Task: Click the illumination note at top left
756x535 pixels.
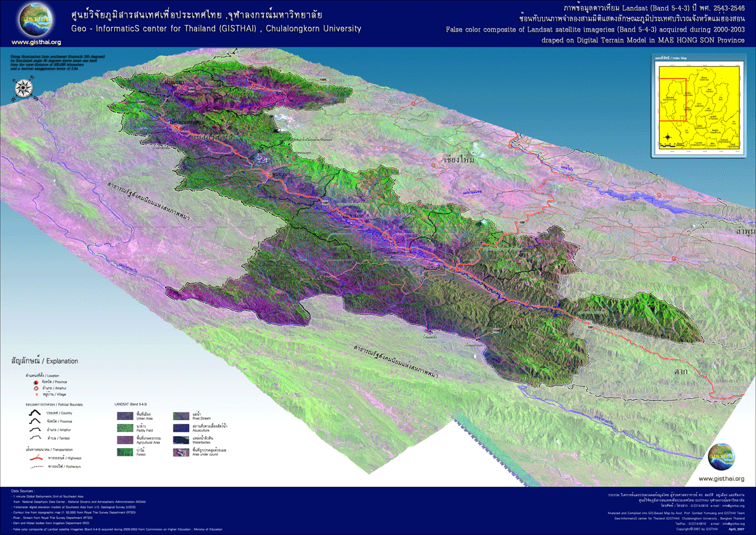Action: pyautogui.click(x=58, y=63)
